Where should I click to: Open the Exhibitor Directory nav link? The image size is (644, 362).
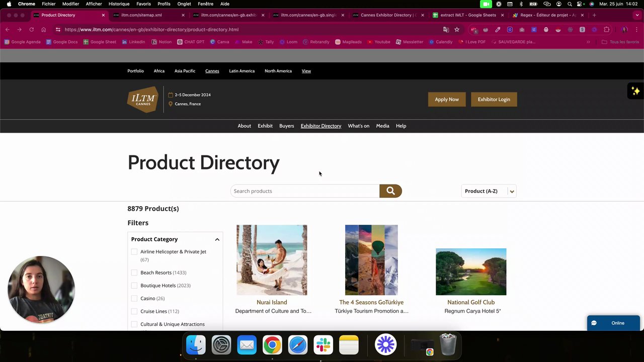click(321, 126)
